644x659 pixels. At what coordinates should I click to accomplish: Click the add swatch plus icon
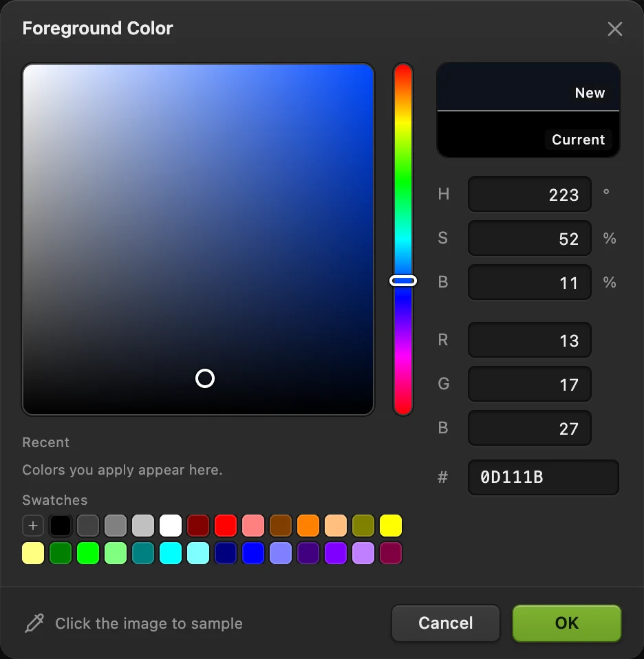click(33, 526)
